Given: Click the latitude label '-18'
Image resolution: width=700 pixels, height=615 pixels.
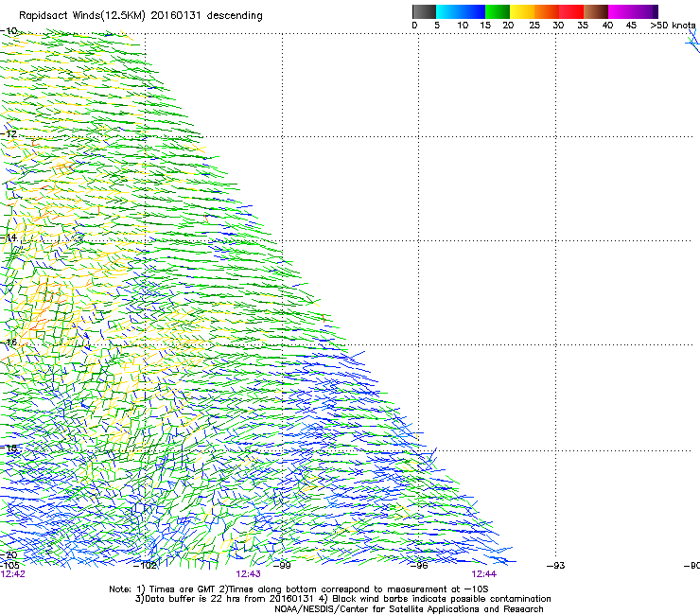Looking at the screenshot, I should tap(9, 448).
